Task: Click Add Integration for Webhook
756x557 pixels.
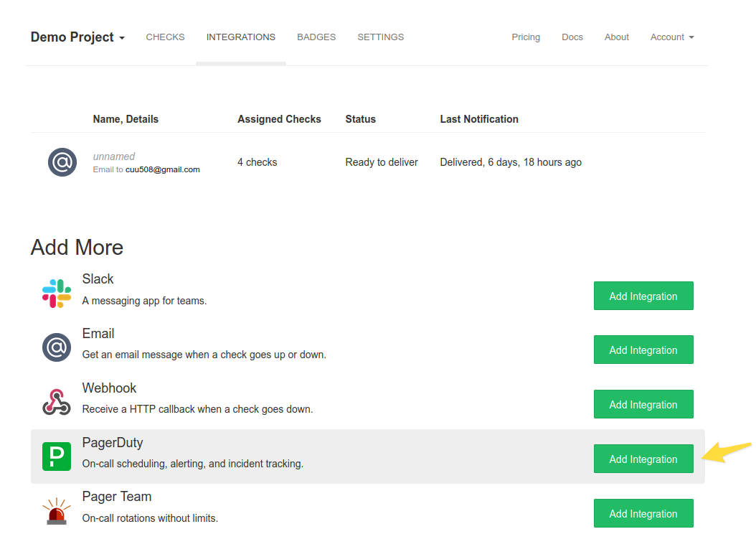Action: (x=643, y=404)
